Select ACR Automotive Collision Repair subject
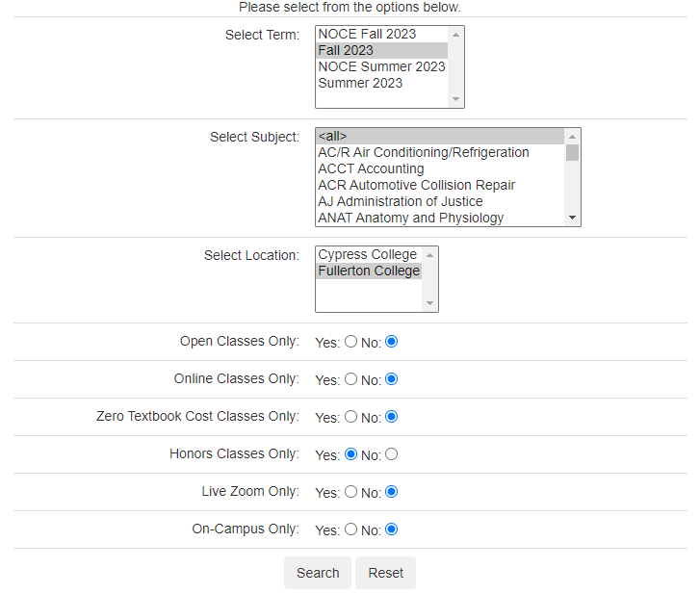700x594 pixels. pos(440,185)
